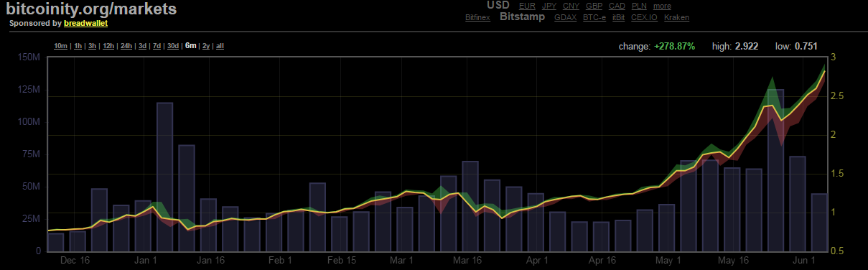Select the all-time range
This screenshot has width=868, height=270.
pos(220,46)
